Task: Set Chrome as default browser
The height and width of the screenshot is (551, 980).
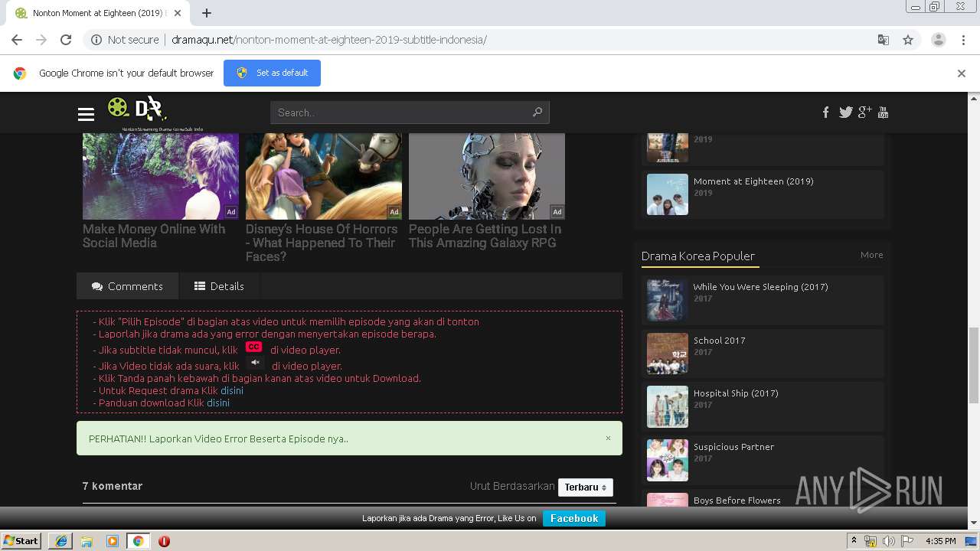Action: click(x=272, y=73)
